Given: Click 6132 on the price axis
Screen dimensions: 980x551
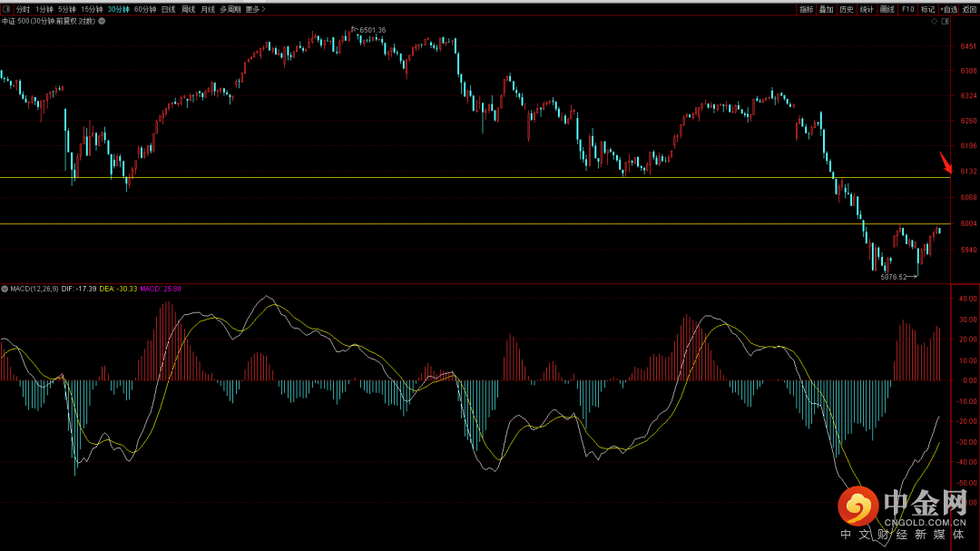Looking at the screenshot, I should [968, 172].
